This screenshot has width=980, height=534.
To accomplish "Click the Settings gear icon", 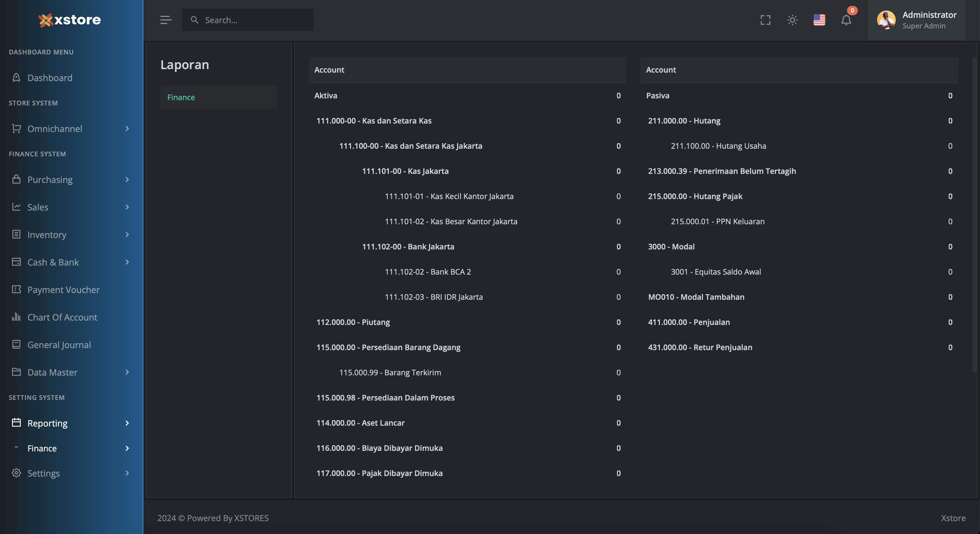I will pyautogui.click(x=16, y=473).
